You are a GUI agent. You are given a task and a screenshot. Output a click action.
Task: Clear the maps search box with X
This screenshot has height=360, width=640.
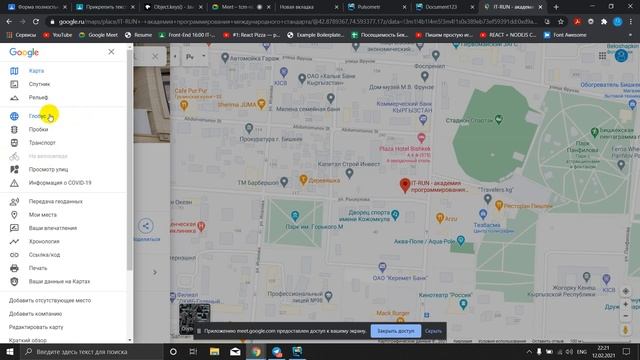click(155, 56)
